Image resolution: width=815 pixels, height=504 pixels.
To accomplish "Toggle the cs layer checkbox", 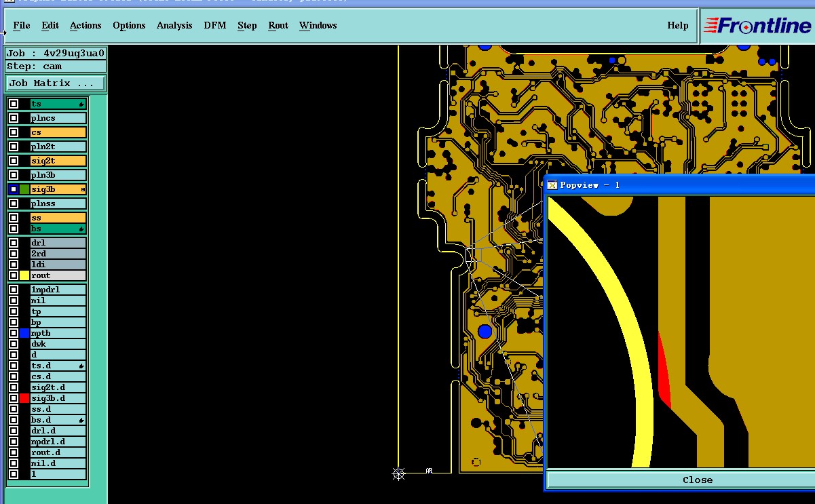I will tap(14, 132).
